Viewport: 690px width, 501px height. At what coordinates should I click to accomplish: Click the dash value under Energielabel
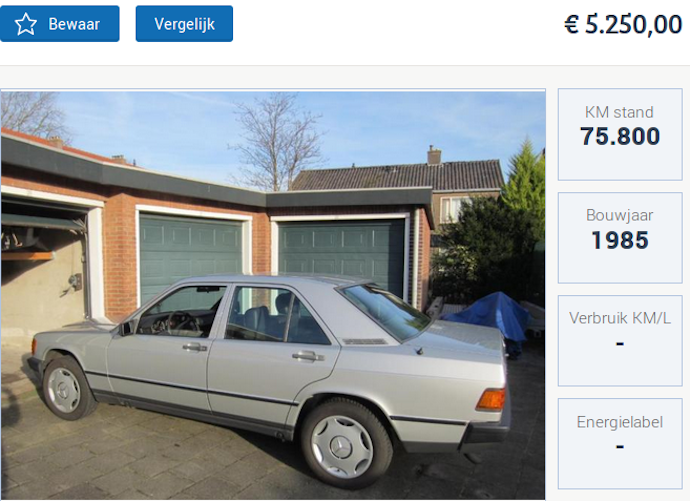pos(620,447)
